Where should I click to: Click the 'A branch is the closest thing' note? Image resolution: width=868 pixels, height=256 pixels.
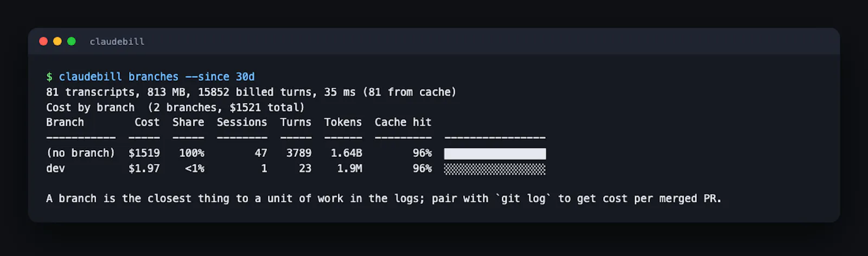pyautogui.click(x=384, y=199)
